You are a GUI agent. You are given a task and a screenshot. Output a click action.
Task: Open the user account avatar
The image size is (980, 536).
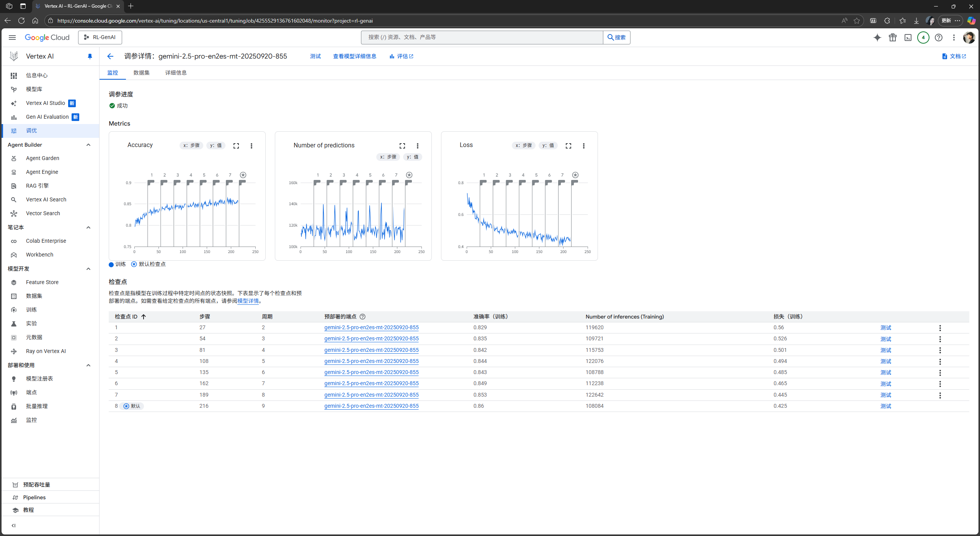(x=969, y=38)
